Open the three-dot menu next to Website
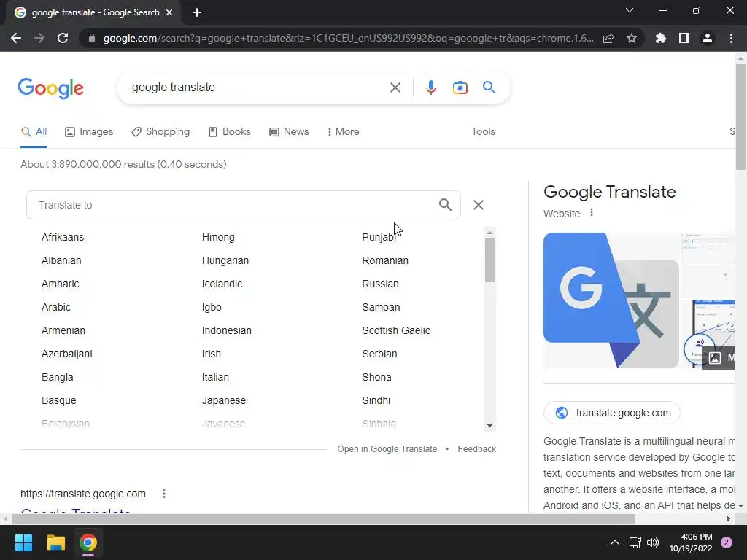The height and width of the screenshot is (560, 747). 592,212
